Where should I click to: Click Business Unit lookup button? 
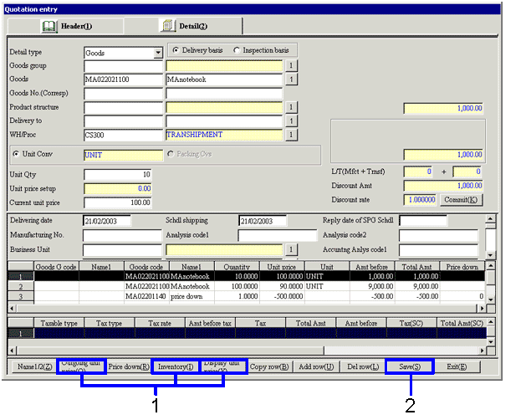292,249
